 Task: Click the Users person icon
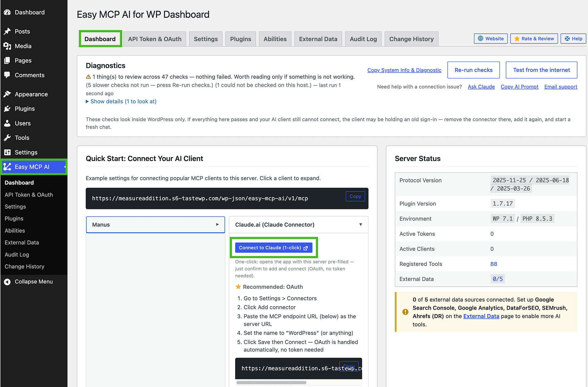point(7,123)
